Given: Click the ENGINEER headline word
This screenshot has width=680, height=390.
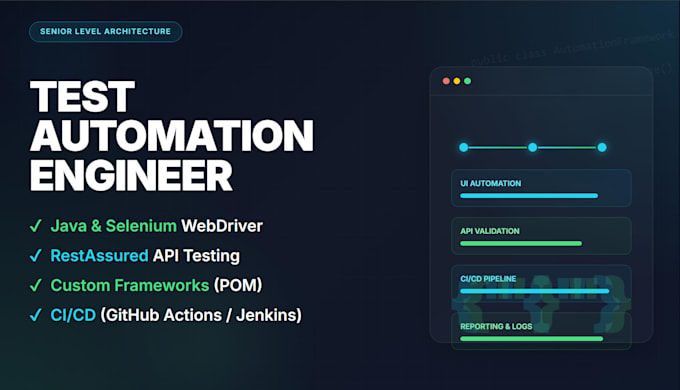Looking at the screenshot, I should 131,175.
